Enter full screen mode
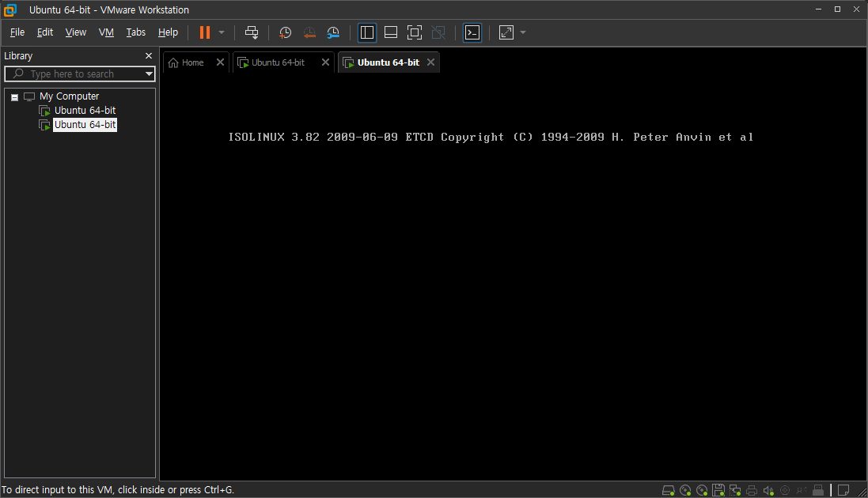Image resolution: width=868 pixels, height=498 pixels. click(x=414, y=32)
